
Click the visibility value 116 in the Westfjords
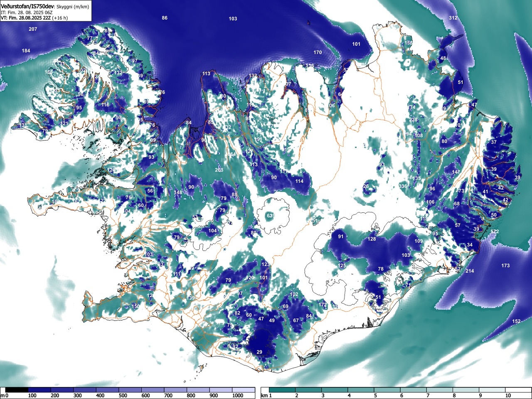pyautogui.click(x=106, y=104)
